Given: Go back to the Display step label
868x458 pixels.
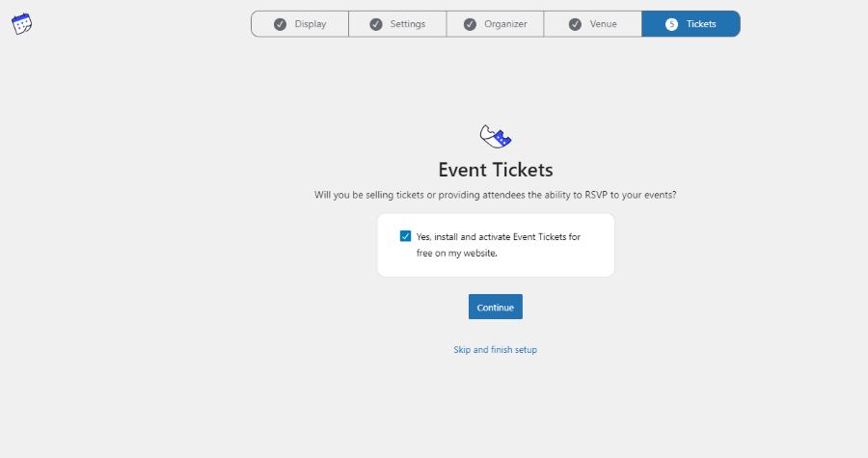Looking at the screenshot, I should tap(311, 24).
